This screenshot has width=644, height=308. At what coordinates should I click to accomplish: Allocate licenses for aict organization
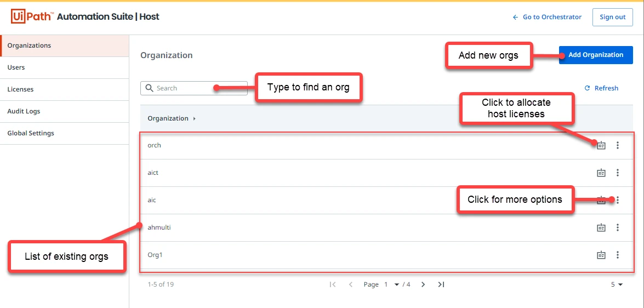[601, 173]
